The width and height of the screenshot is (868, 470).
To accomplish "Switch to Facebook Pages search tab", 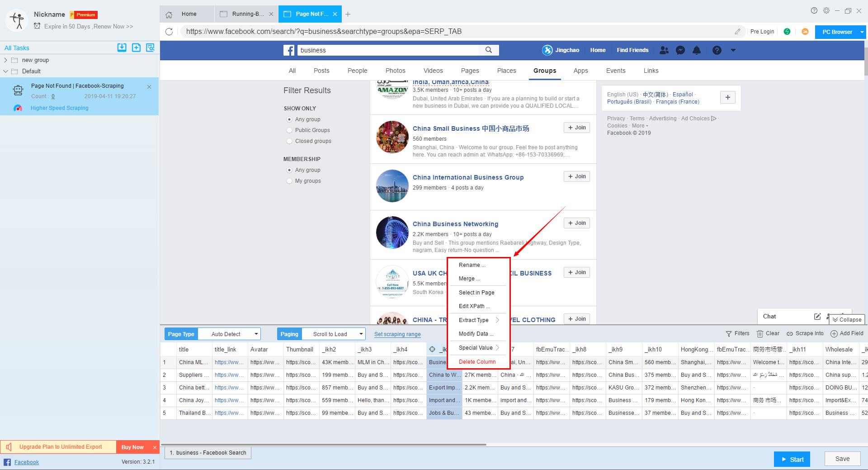I will (470, 71).
